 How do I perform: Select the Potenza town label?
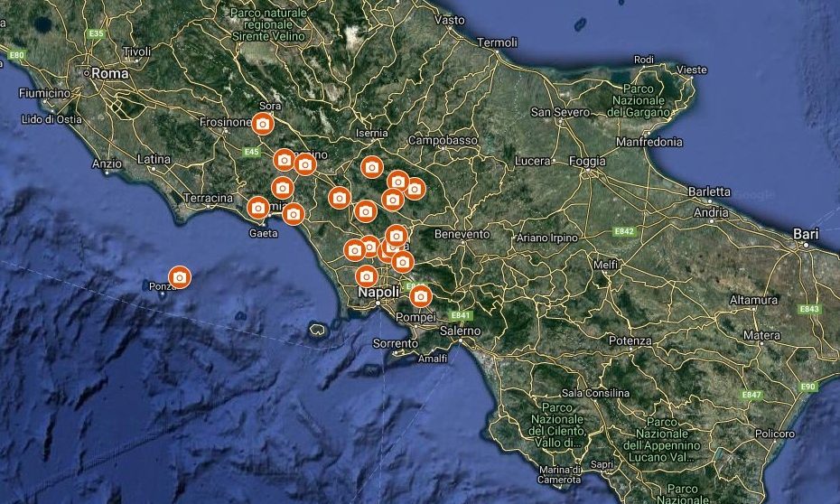click(630, 341)
